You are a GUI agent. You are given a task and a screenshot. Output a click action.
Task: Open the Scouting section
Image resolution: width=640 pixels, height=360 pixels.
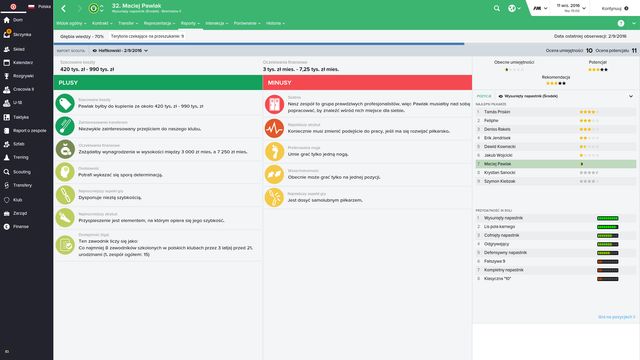pyautogui.click(x=17, y=172)
